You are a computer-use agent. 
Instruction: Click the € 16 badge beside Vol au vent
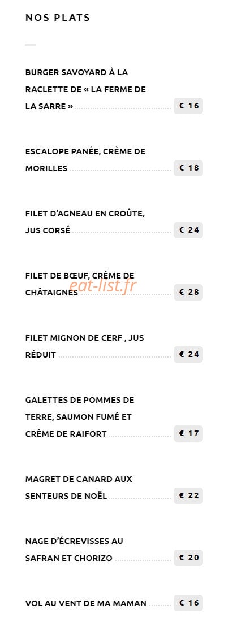point(188,603)
